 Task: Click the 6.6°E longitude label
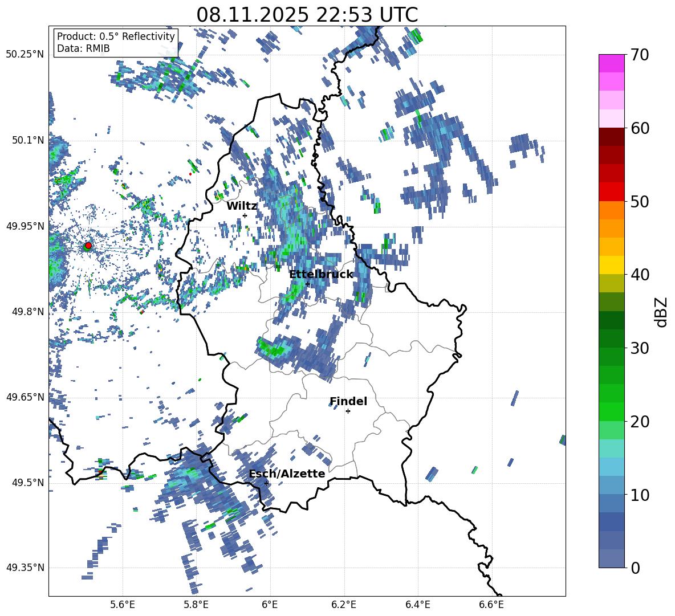tap(491, 605)
